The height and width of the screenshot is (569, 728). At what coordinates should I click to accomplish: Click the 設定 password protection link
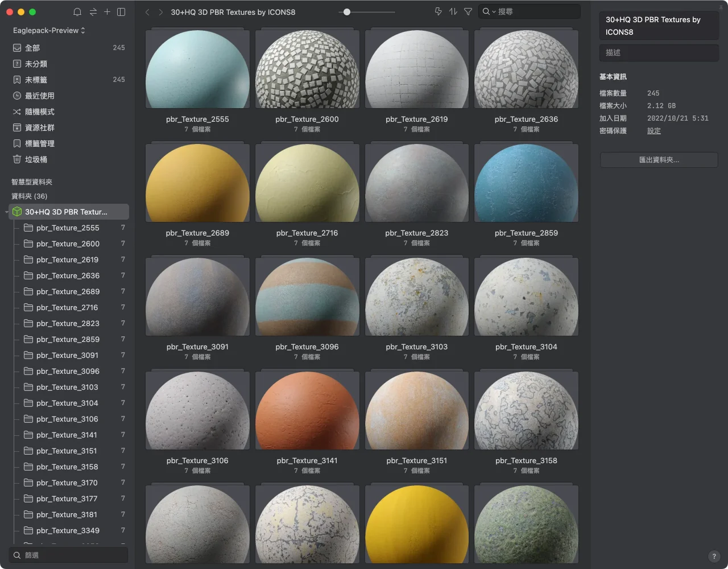point(654,131)
